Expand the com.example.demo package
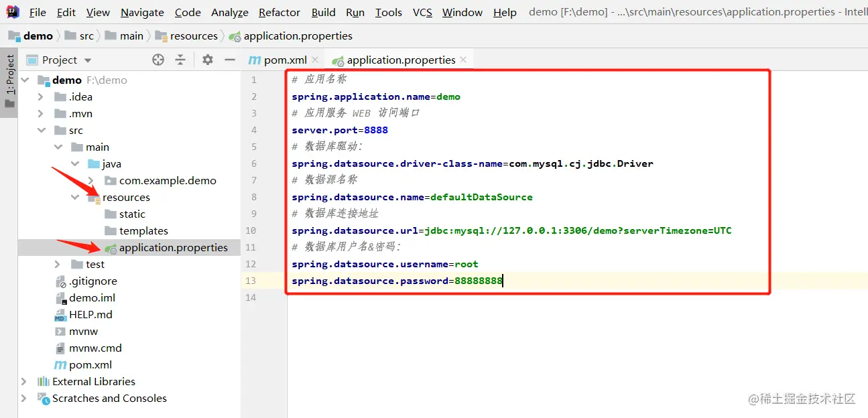Viewport: 868px width, 418px height. tap(91, 180)
